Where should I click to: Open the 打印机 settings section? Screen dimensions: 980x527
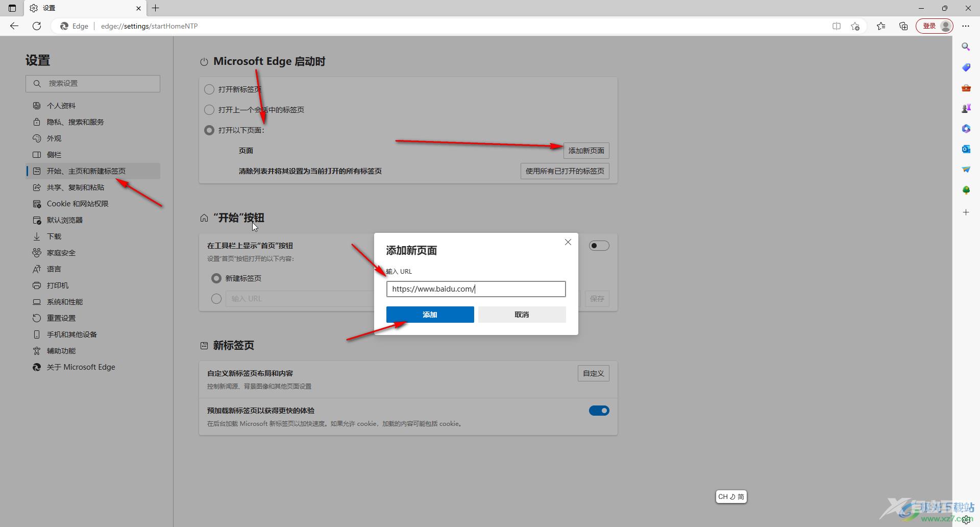[93, 285]
